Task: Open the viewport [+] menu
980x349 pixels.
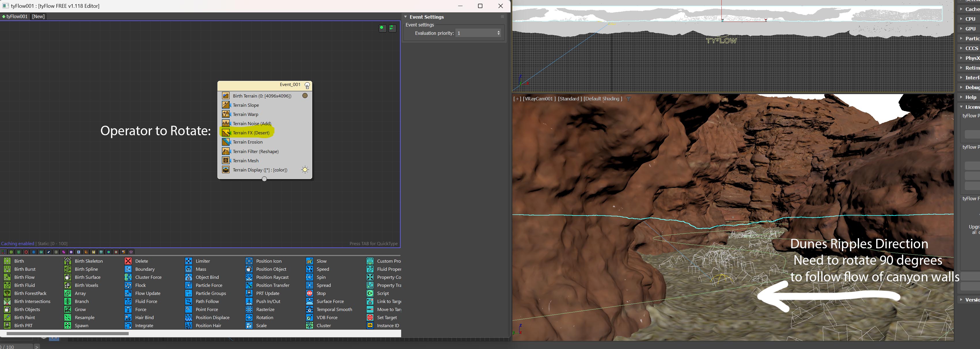Action: click(x=517, y=98)
